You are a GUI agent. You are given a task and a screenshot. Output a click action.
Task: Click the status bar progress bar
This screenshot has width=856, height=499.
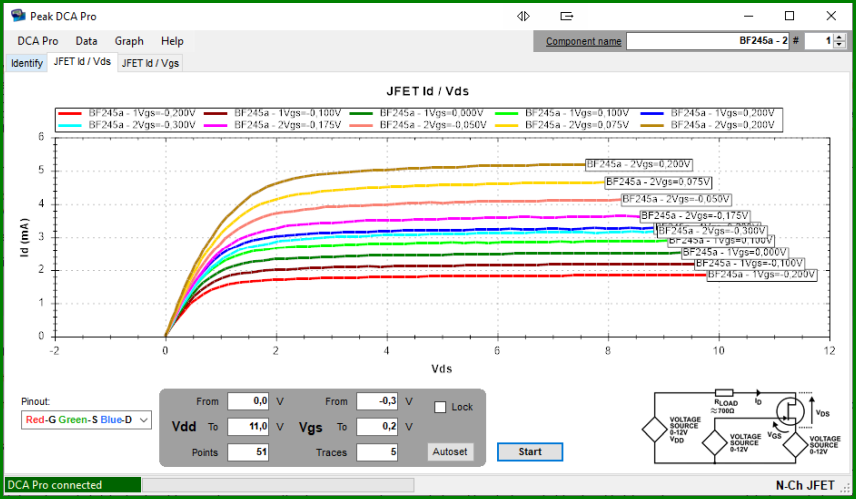point(278,485)
